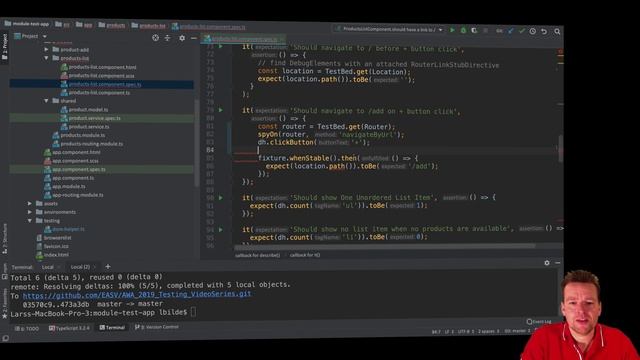
Task: Toggle the Project side tool window
Action: click(4, 46)
